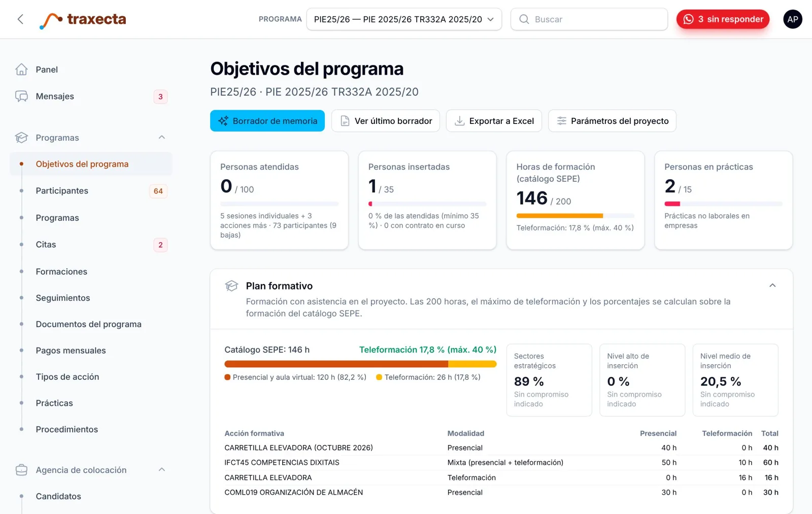Click the Programas graduation cap icon
Screen dimensions: 812x514
[21, 138]
